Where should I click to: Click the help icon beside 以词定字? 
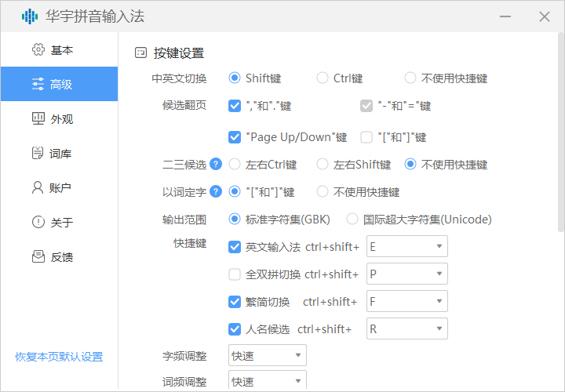click(216, 192)
